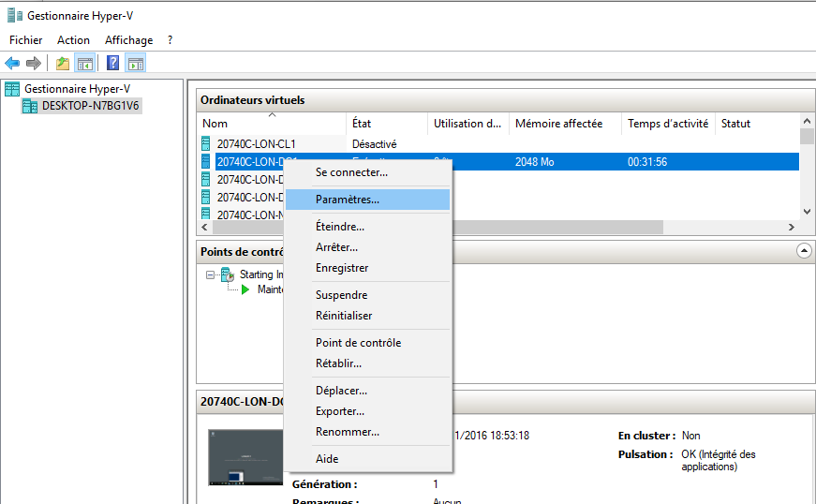816x504 pixels.
Task: Click the Up one level folder icon
Action: [x=63, y=64]
